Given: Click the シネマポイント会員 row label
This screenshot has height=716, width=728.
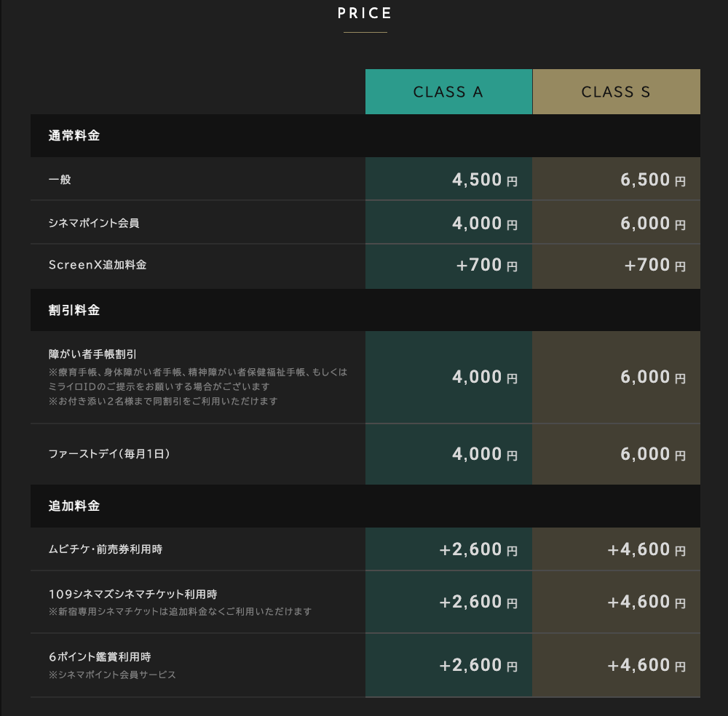Looking at the screenshot, I should pos(94,223).
